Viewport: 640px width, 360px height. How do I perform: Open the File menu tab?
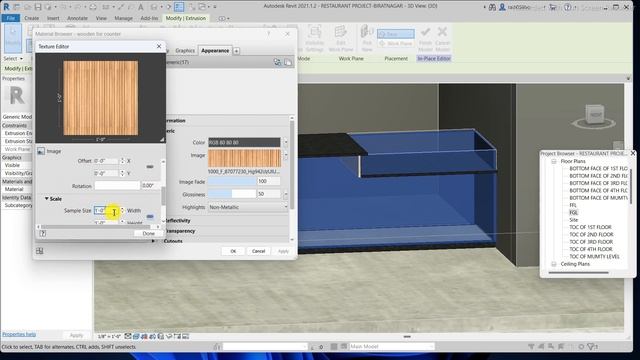pos(11,18)
